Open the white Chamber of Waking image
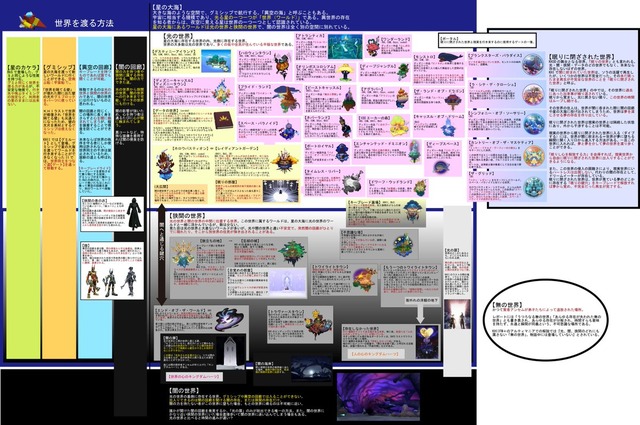The width and height of the screenshot is (640, 425). tap(288, 282)
